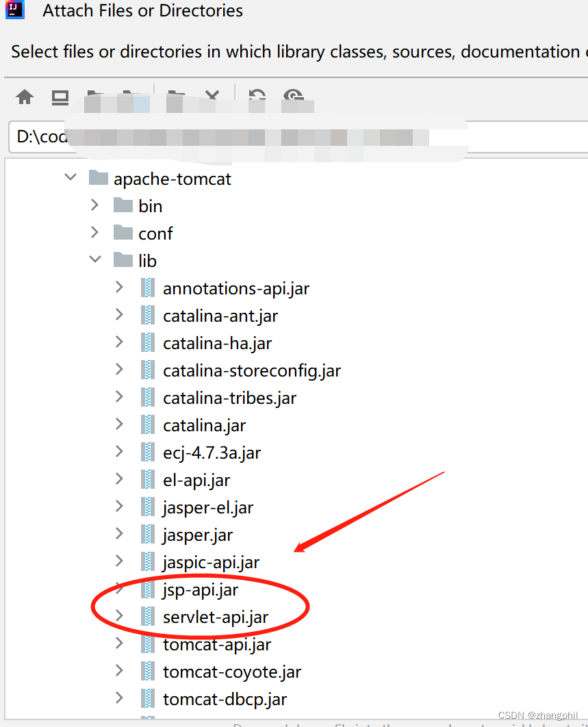This screenshot has height=727, width=588.
Task: Click the IntelliJ IDEA dialog logo
Action: 14,10
